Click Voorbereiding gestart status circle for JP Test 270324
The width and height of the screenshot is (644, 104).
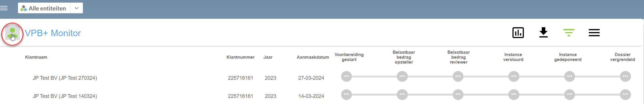click(x=346, y=77)
